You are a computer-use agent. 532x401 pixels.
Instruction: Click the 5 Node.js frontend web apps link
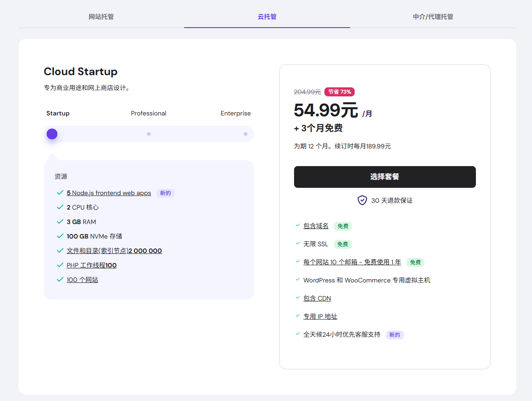coord(109,193)
